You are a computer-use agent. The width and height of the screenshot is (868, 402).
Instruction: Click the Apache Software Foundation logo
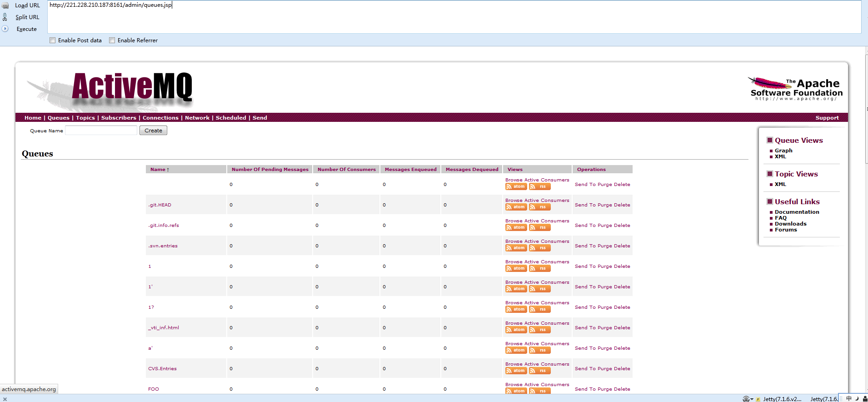pyautogui.click(x=795, y=89)
